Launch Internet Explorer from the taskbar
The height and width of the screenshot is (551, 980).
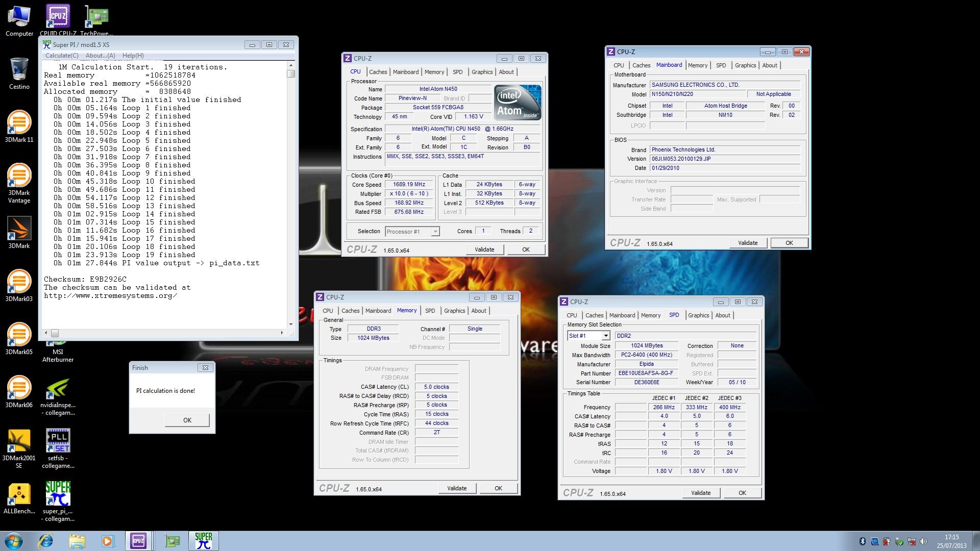pos(46,541)
